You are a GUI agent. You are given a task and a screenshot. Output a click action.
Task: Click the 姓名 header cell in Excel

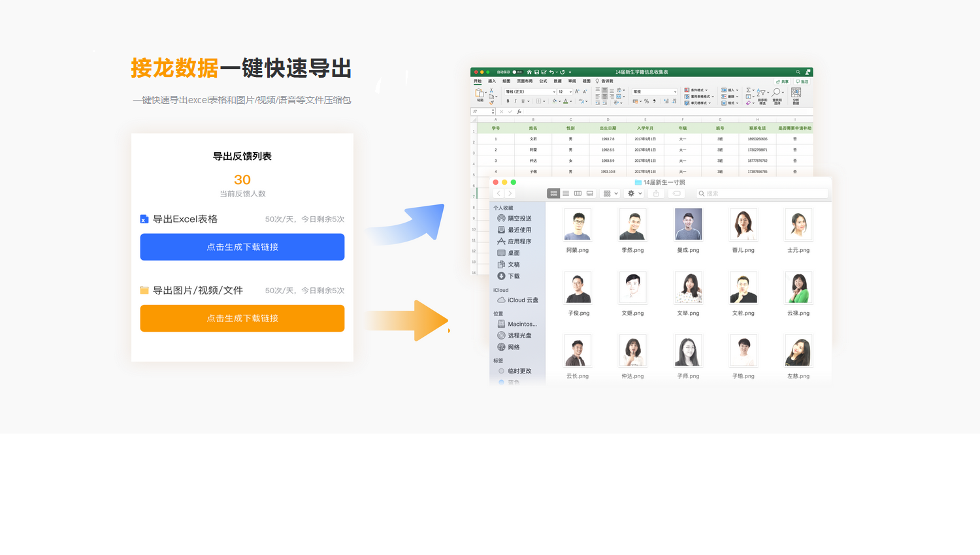533,128
